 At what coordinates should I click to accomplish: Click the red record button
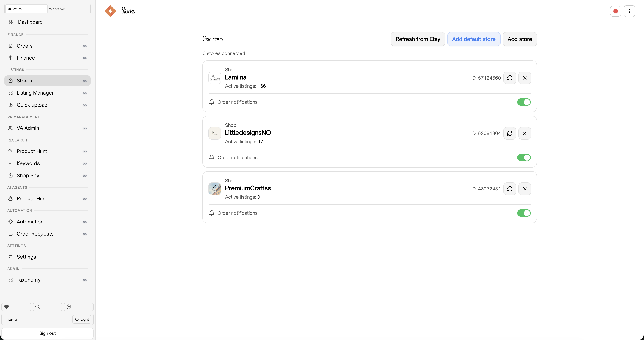click(615, 11)
